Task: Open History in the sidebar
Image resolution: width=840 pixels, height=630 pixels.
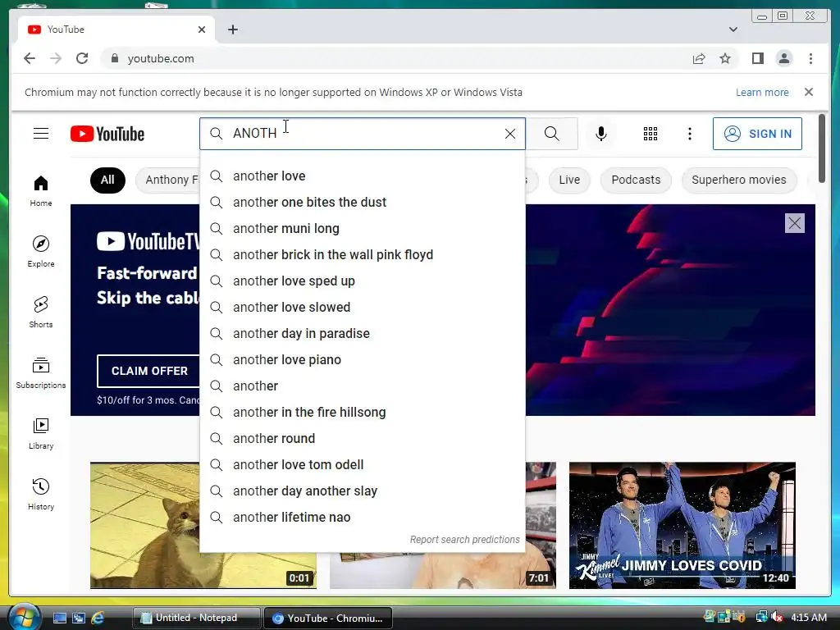Action: pos(41,495)
